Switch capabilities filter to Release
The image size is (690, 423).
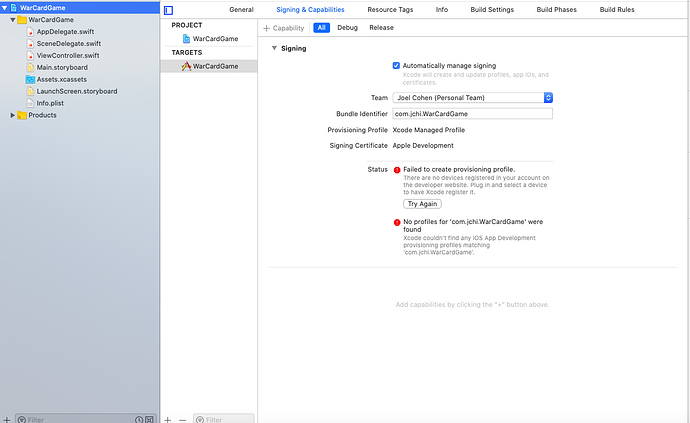382,28
